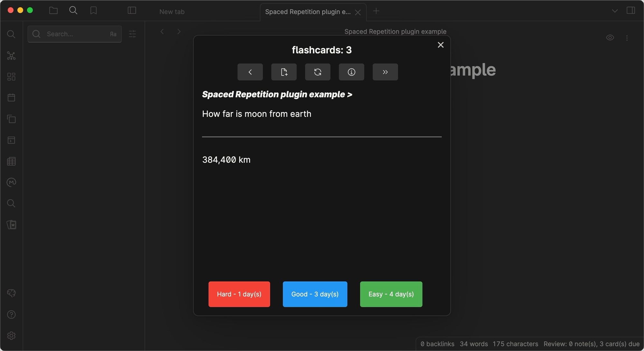Rate card as Good - 3 day(s)
The image size is (644, 351).
315,294
